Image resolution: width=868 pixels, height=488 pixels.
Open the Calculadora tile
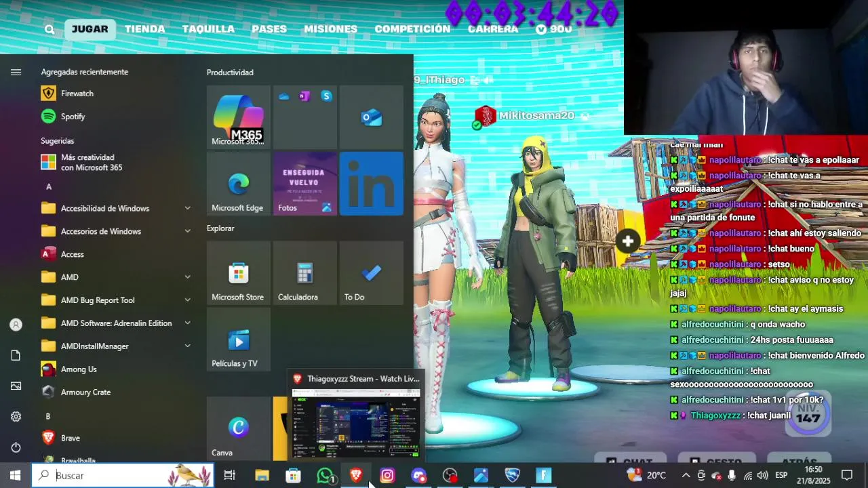304,272
